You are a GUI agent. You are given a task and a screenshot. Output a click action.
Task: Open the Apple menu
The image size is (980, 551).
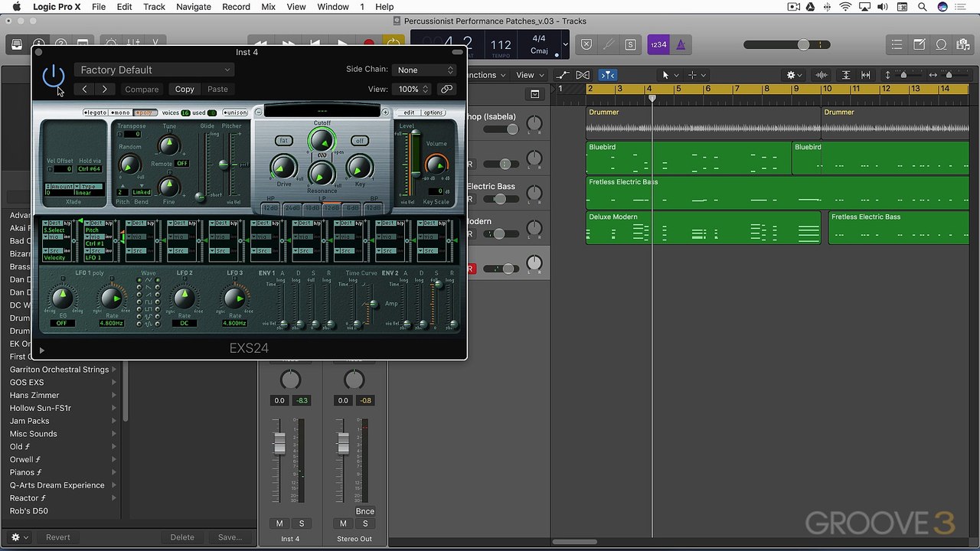(16, 7)
